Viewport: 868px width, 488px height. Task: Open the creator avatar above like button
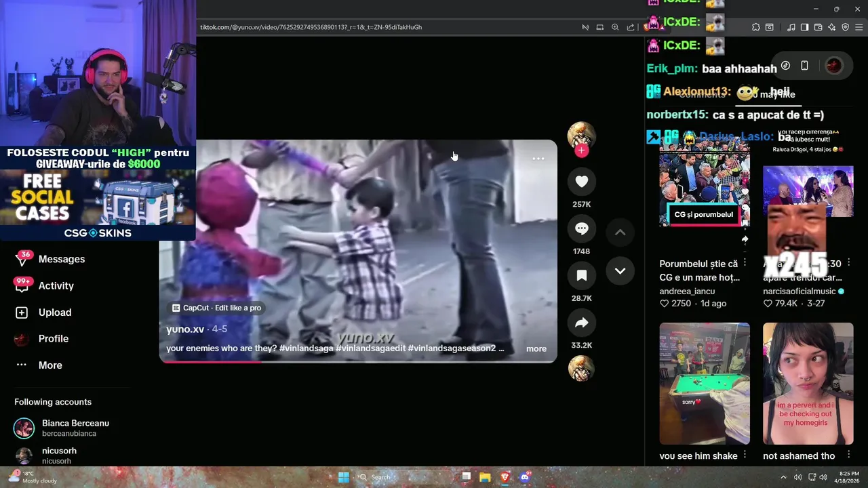tap(581, 136)
